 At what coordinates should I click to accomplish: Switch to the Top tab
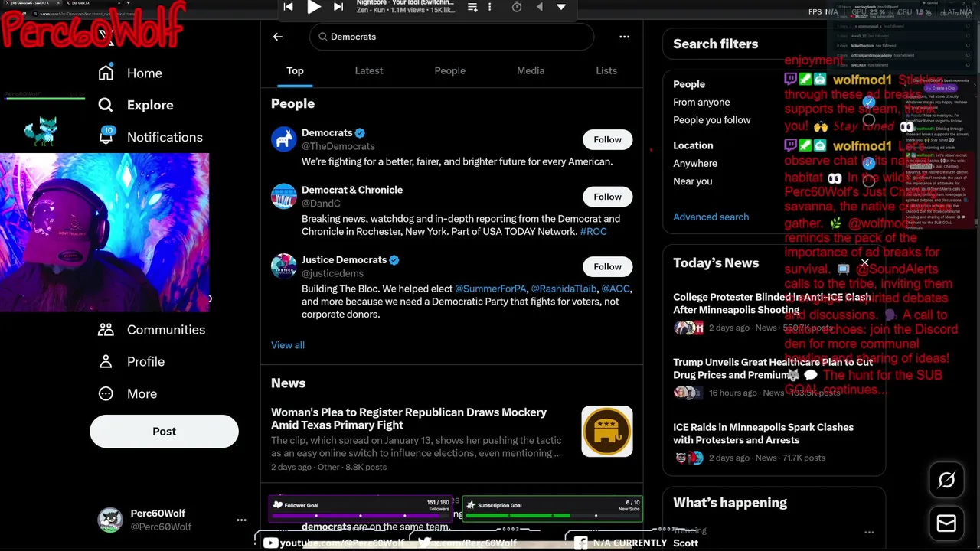tap(295, 70)
